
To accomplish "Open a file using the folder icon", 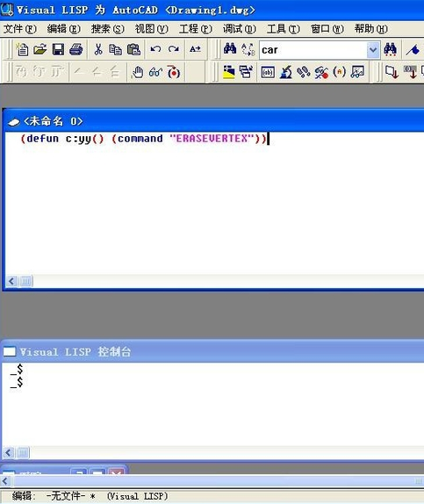I will 40,49.
